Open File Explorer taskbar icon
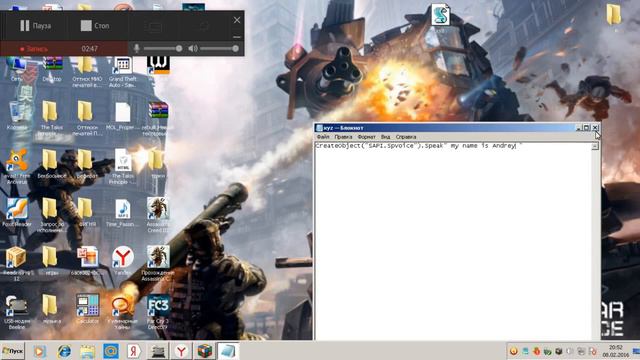Image resolution: width=640 pixels, height=360 pixels. [87, 351]
